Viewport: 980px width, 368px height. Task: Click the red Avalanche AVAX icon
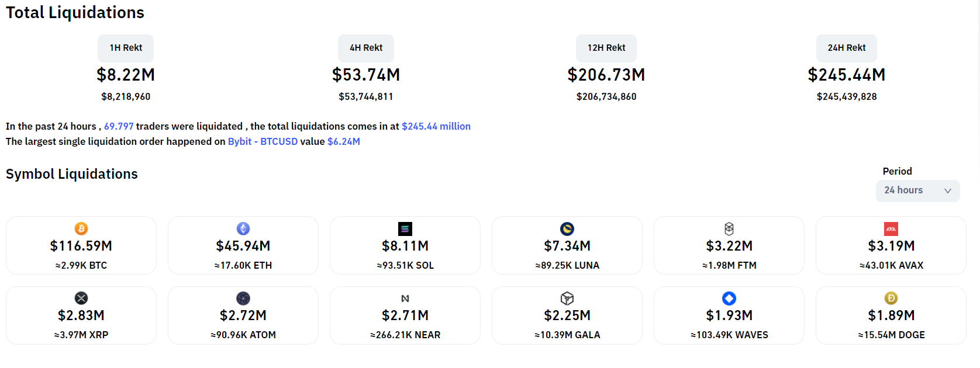tap(891, 229)
